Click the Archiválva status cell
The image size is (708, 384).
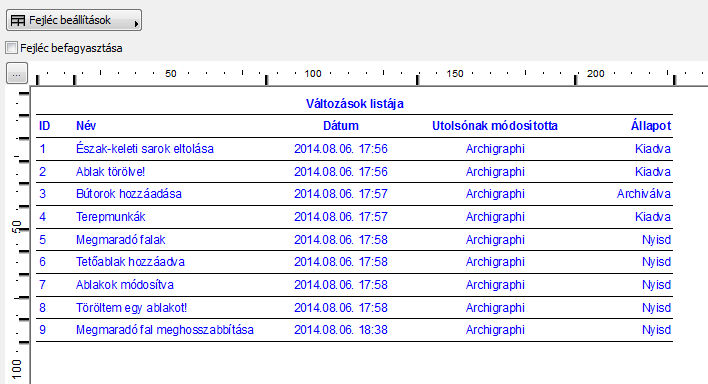pyautogui.click(x=643, y=194)
